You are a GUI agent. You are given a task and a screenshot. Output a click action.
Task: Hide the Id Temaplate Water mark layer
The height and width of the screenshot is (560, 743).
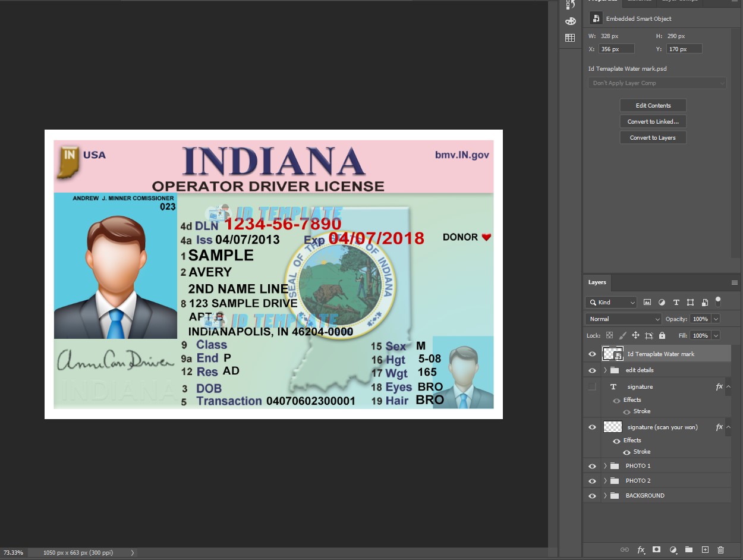point(592,354)
